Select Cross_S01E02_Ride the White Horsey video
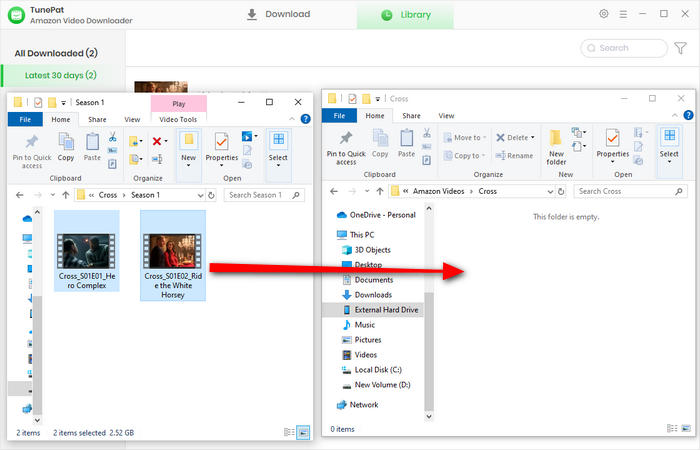Viewport: 700px width, 450px height. [x=173, y=255]
